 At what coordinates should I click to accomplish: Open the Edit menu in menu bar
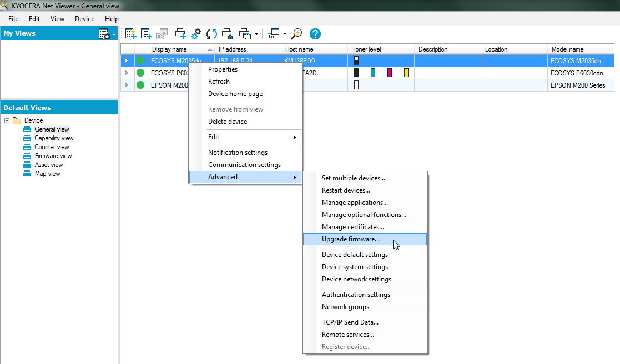tap(34, 18)
